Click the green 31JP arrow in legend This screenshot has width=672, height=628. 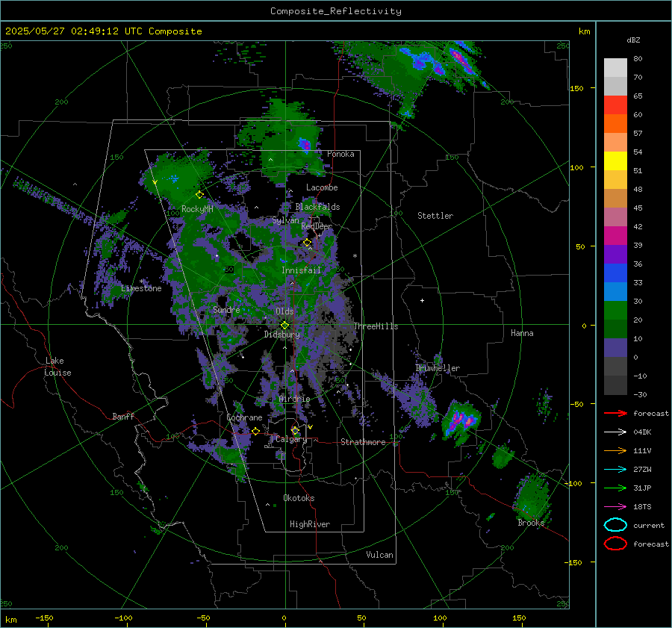coord(615,488)
